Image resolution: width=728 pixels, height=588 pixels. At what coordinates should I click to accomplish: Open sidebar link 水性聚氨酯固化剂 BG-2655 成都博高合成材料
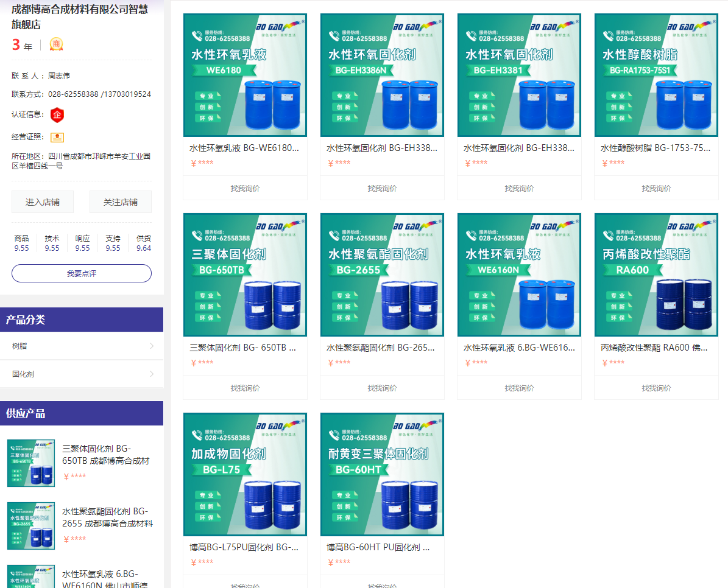[x=107, y=517]
